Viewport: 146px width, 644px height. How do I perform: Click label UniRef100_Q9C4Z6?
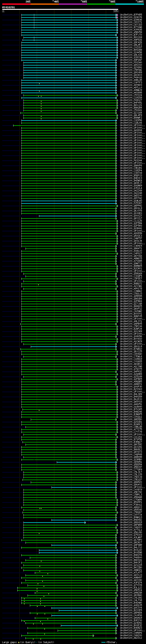tap(131, 42)
